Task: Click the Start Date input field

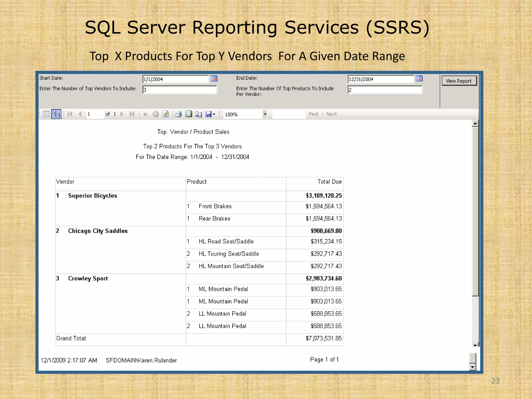Action: [x=176, y=79]
